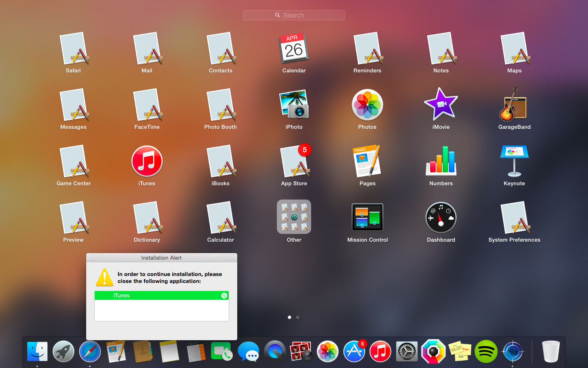This screenshot has height=368, width=588.
Task: Launch Calculator from the Launchpad grid
Action: [x=220, y=218]
